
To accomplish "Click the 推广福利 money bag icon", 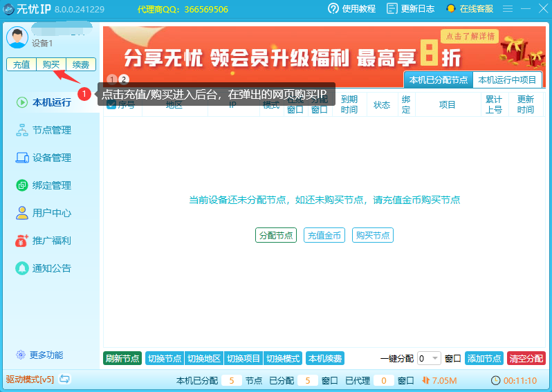I will click(x=22, y=241).
